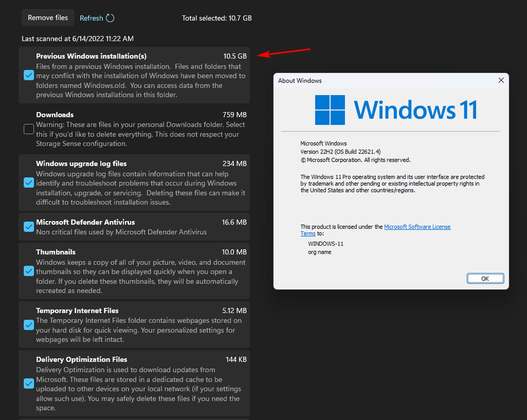Image resolution: width=527 pixels, height=420 pixels.
Task: Select the 'Downloads' item title
Action: pyautogui.click(x=55, y=114)
